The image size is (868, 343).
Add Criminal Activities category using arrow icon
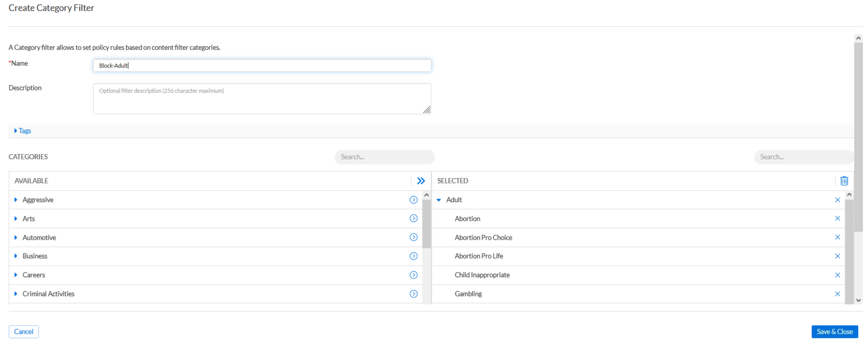tap(414, 293)
